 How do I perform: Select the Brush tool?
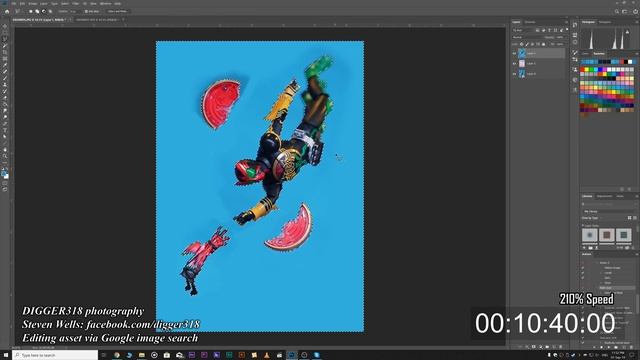tap(5, 78)
